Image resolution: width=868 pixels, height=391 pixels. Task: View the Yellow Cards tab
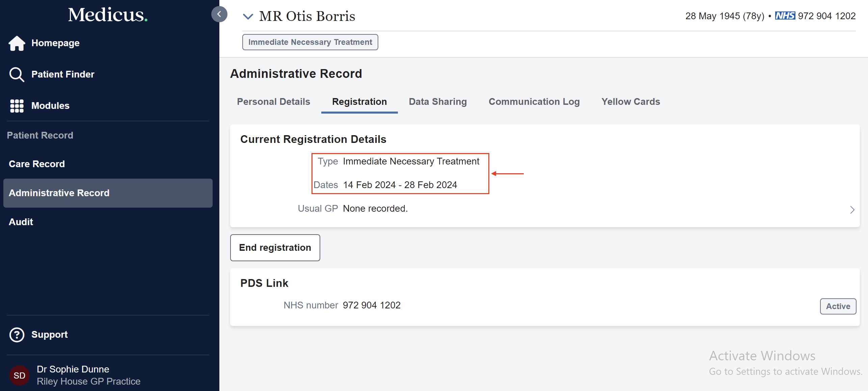pos(630,102)
